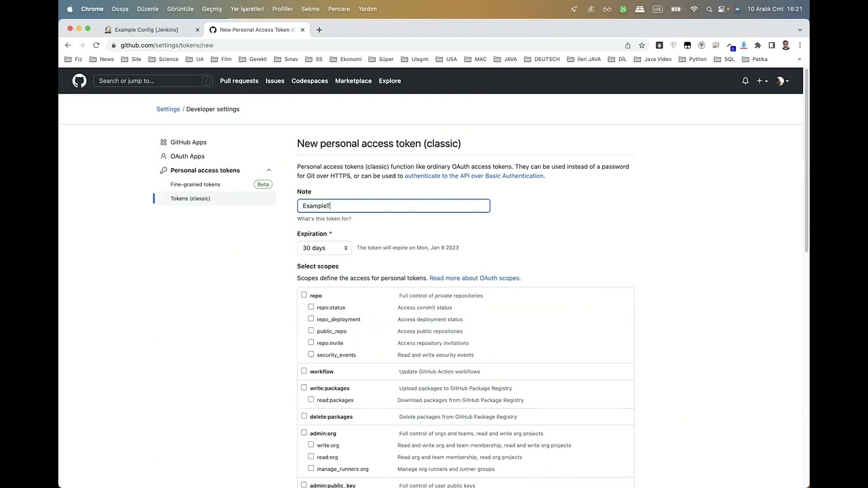
Task: Enable the delete:packages scope
Action: tap(304, 416)
